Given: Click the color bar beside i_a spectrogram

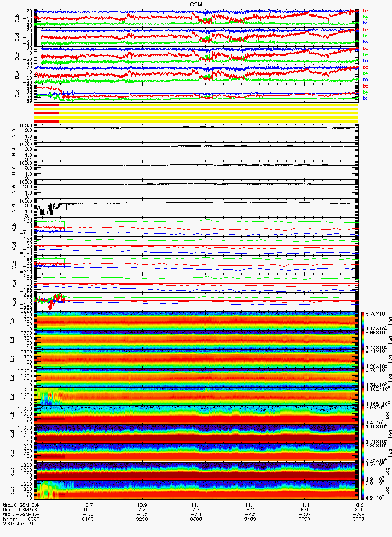Looking at the screenshot, I should tap(362, 397).
